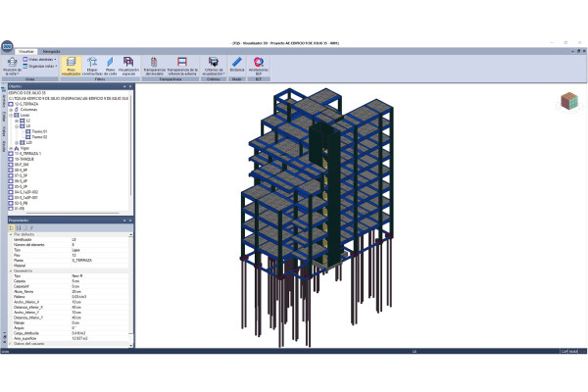588x392 pixels.
Task: Click the Objetos tree vertical scrollbar
Action: point(131,148)
